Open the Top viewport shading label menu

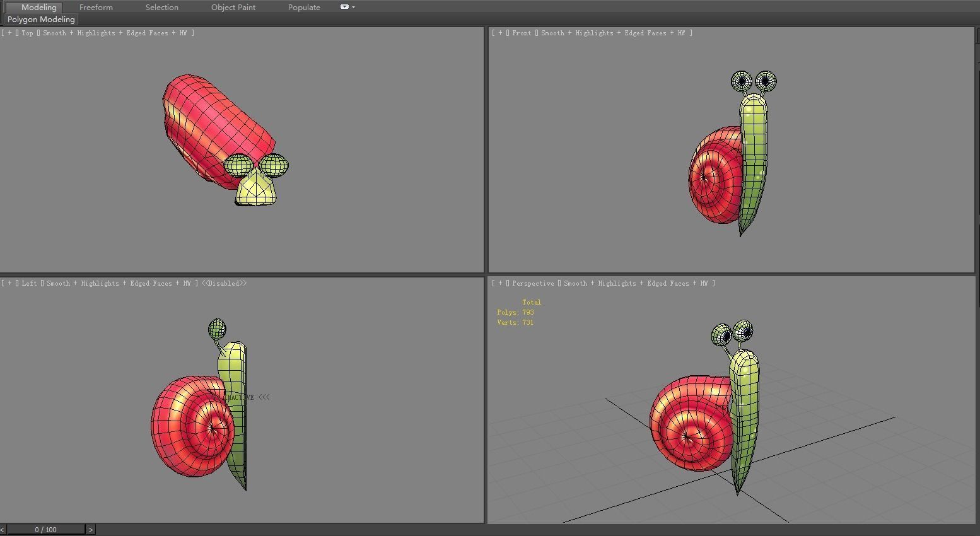click(115, 33)
